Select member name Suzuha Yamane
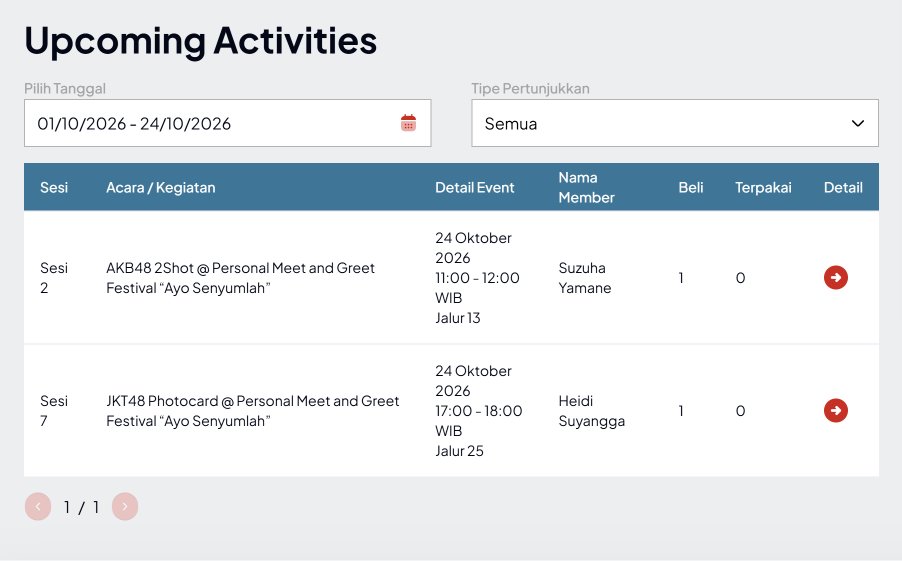This screenshot has width=902, height=561. pos(585,278)
